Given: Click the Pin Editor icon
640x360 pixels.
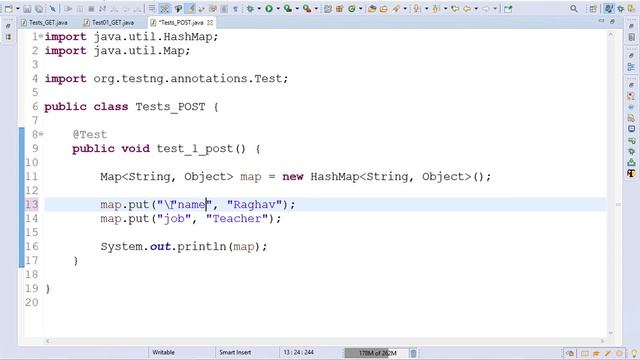Looking at the screenshot, I should [508, 9].
